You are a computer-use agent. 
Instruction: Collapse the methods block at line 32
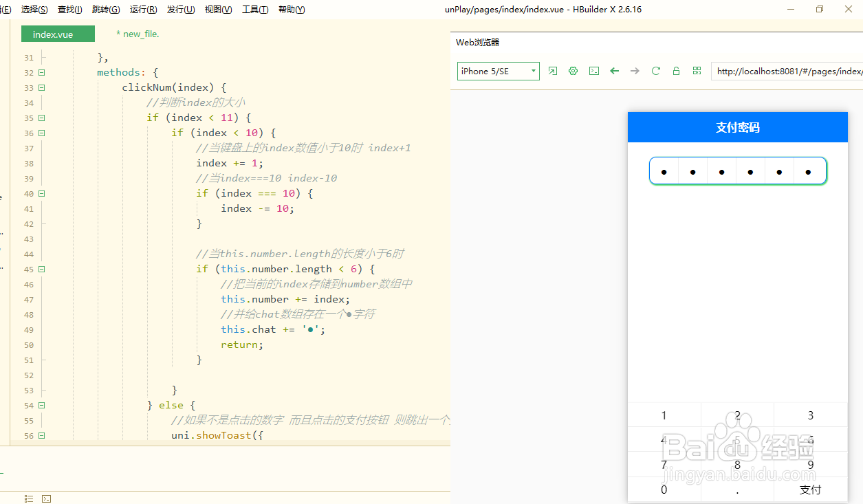(42, 72)
